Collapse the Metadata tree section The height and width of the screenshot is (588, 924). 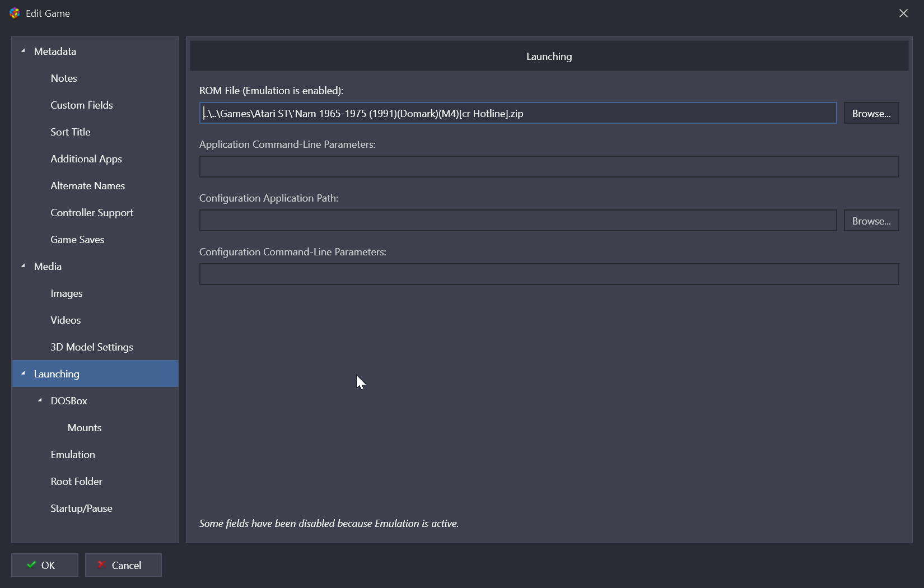pyautogui.click(x=23, y=51)
